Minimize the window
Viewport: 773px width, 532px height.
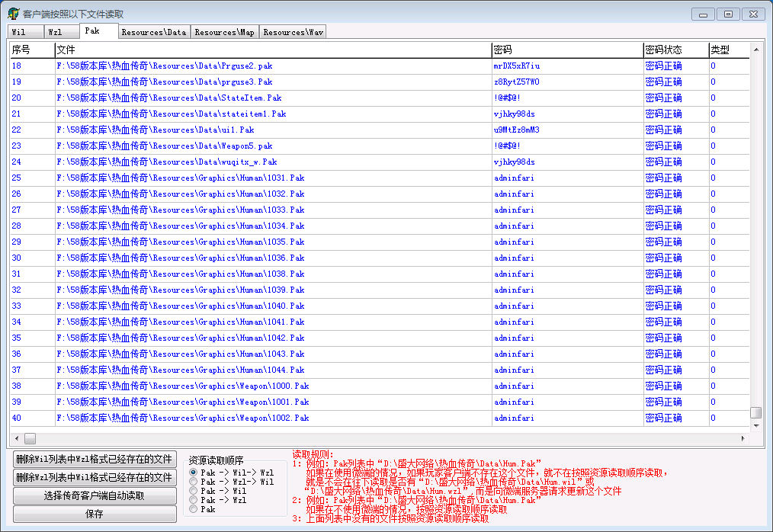(x=703, y=14)
